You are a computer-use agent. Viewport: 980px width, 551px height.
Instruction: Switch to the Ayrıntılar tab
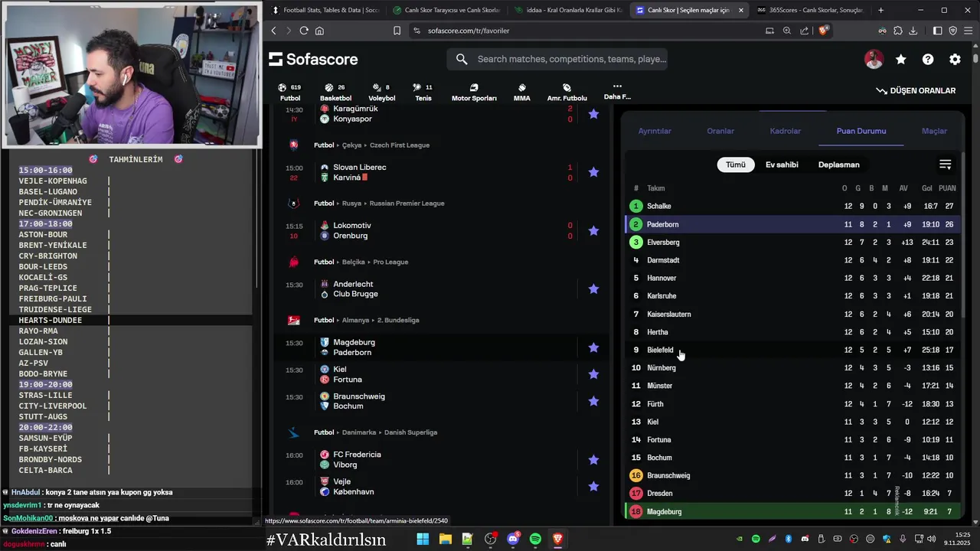(x=655, y=131)
